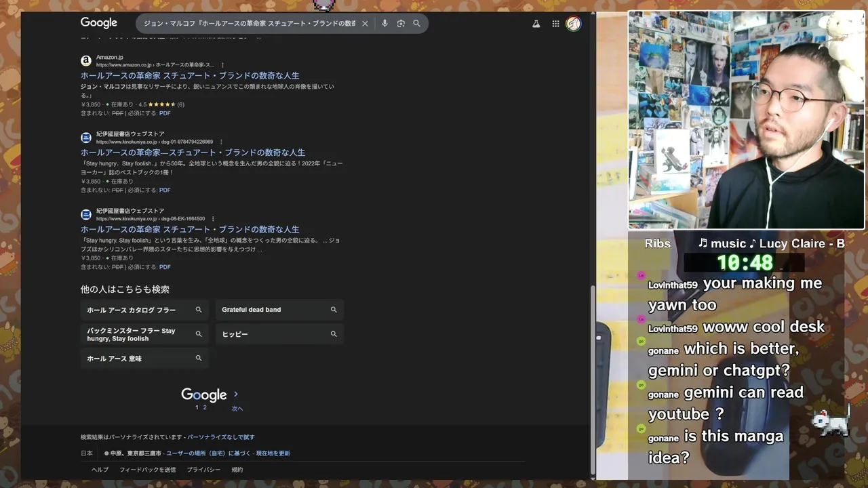This screenshot has height=488, width=868.
Task: Click PDF link under Kinokuniya dsg-08 result
Action: click(165, 267)
